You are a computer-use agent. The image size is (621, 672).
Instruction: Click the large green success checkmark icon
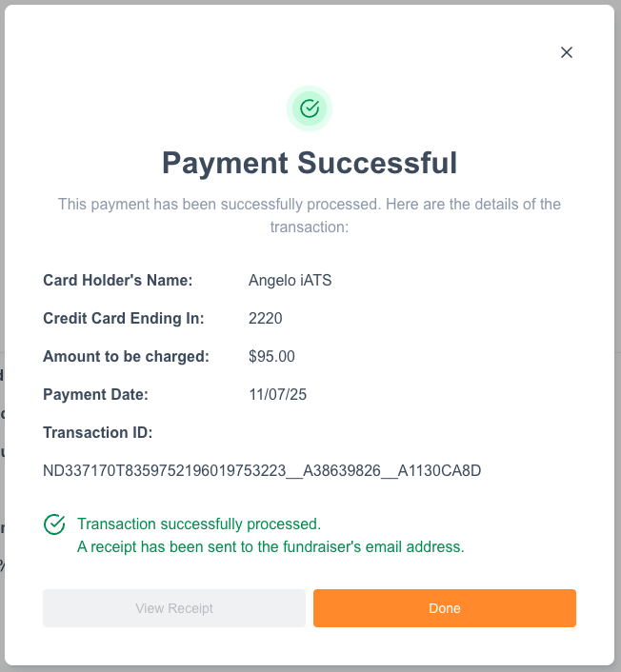tap(310, 109)
